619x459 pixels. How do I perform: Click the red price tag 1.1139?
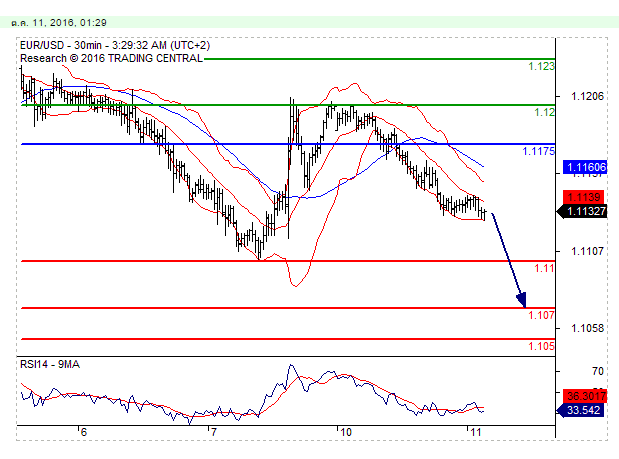coord(584,197)
